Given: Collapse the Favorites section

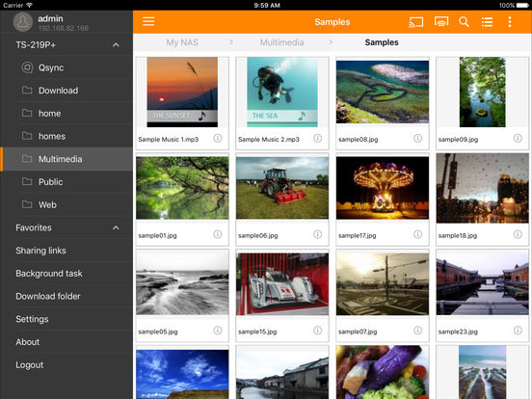Looking at the screenshot, I should 116,227.
